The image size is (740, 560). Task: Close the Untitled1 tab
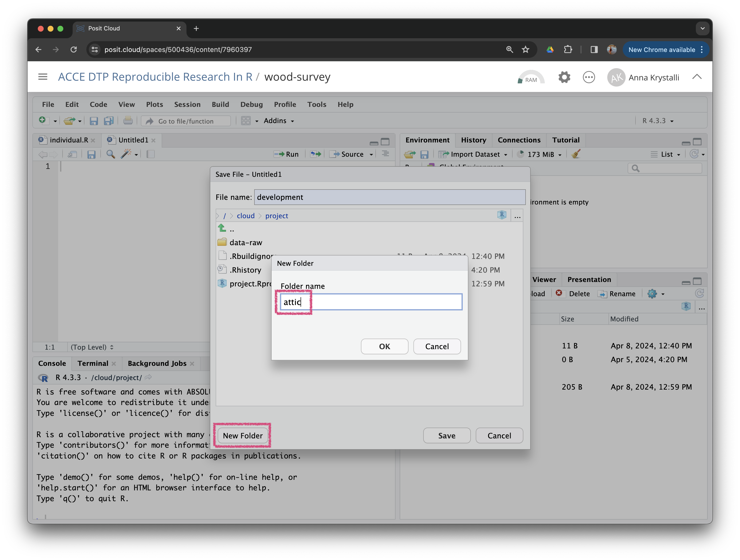[x=153, y=140]
